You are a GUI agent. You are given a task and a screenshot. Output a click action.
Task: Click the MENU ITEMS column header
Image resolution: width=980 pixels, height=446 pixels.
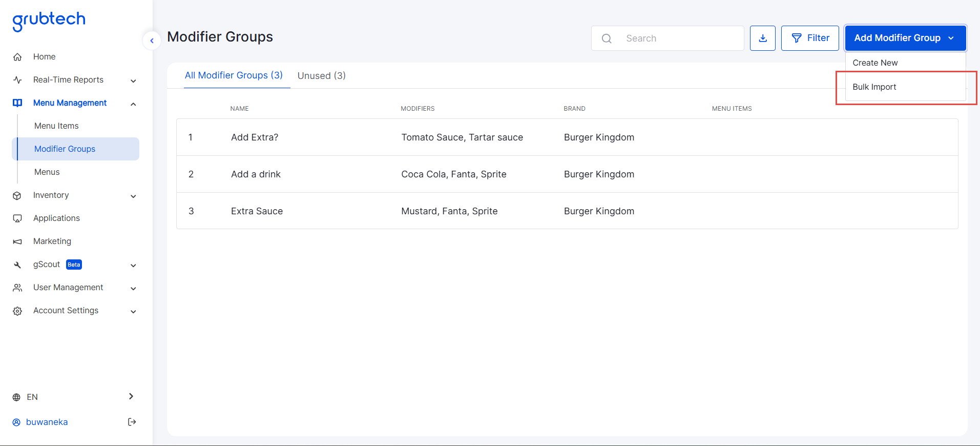[732, 109]
